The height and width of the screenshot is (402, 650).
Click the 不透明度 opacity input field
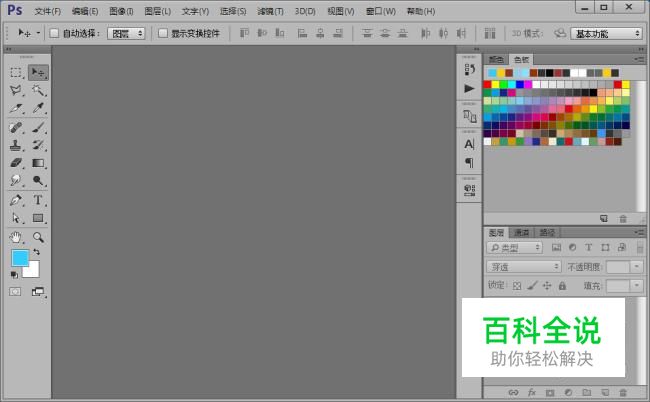[x=617, y=267]
